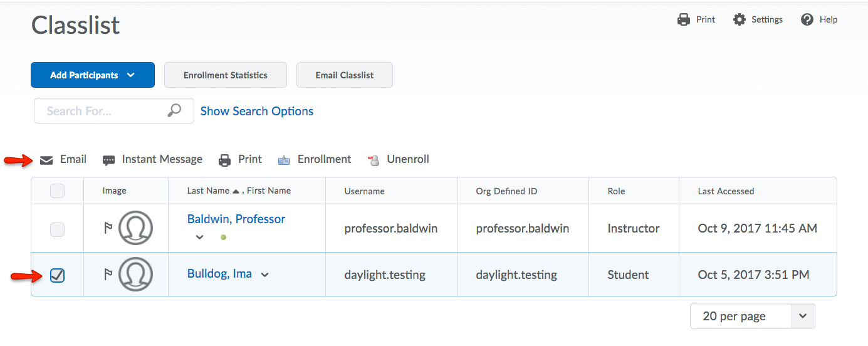Click the Search For text field
This screenshot has width=868, height=346.
(100, 111)
